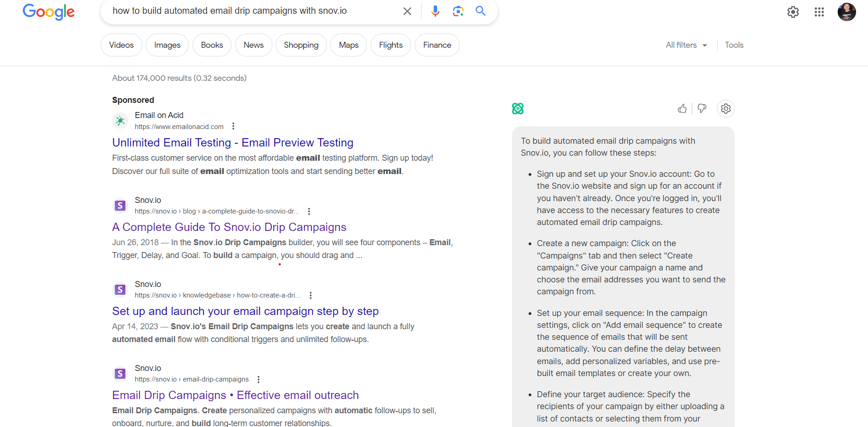This screenshot has height=427, width=868.
Task: Go to Google homepage via logo
Action: click(x=49, y=12)
